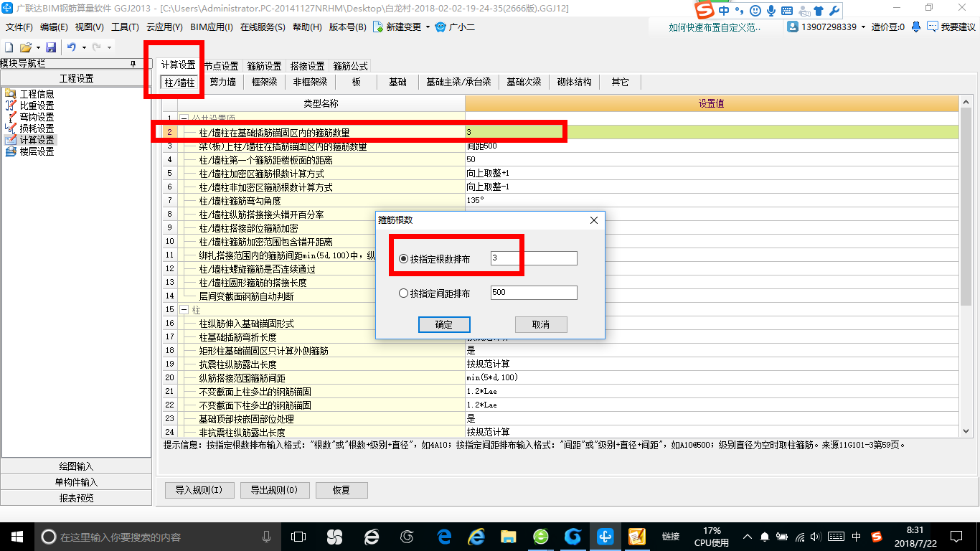This screenshot has height=551, width=980.
Task: Switch to 节点设置 tab
Action: pos(222,66)
